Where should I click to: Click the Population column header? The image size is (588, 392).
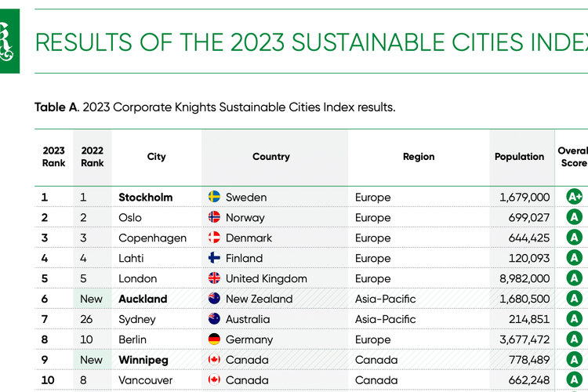click(519, 157)
